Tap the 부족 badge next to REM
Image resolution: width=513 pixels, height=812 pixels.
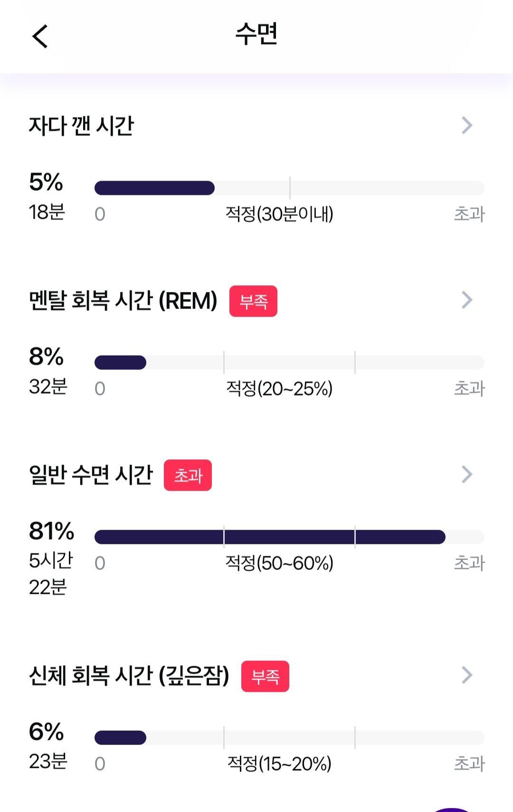tap(253, 301)
